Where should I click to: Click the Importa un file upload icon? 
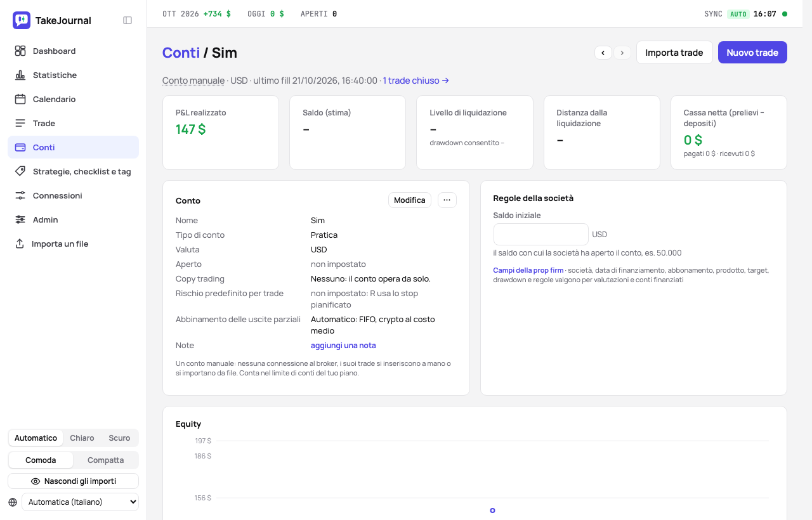point(20,244)
